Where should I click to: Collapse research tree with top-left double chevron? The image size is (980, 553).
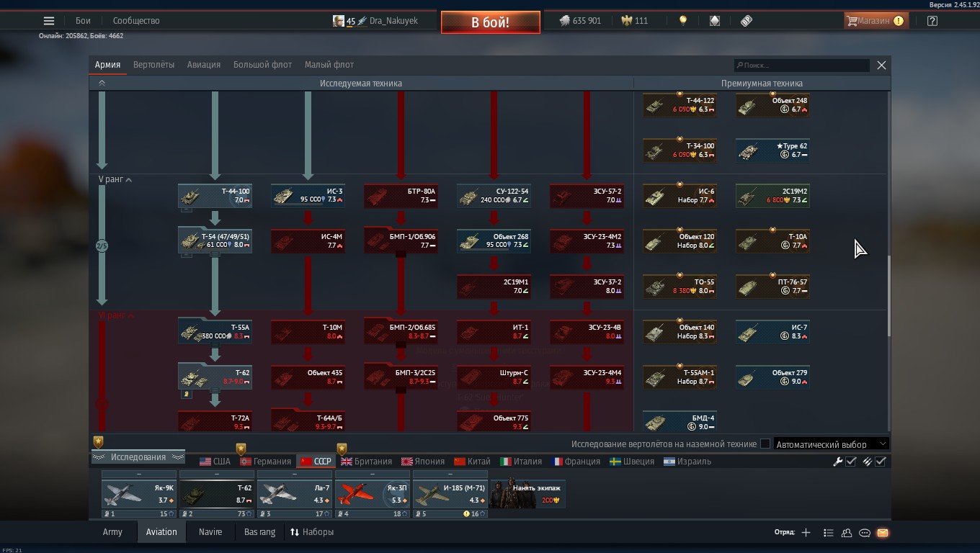[x=102, y=83]
